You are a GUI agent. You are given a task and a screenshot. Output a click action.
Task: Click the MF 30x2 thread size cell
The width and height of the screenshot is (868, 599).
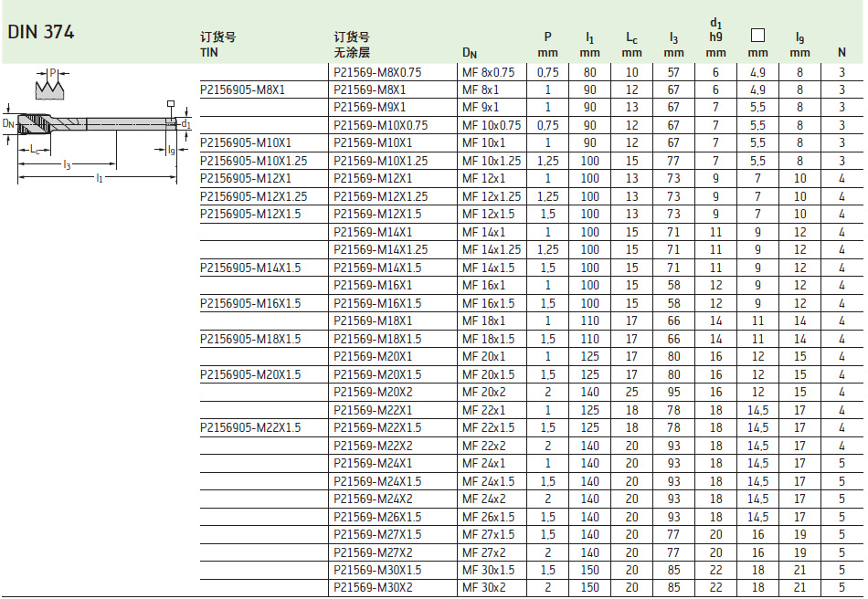click(x=484, y=588)
